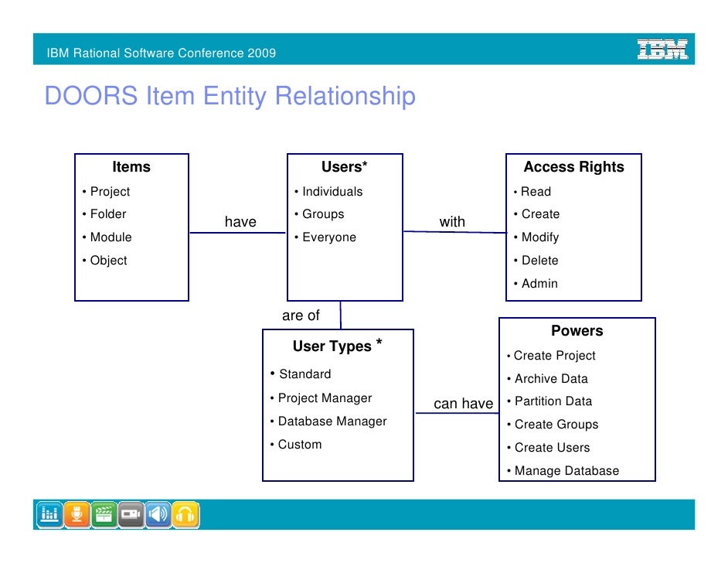The height and width of the screenshot is (563, 728).
Task: Click the 'are of' relationship label
Action: [x=301, y=316]
